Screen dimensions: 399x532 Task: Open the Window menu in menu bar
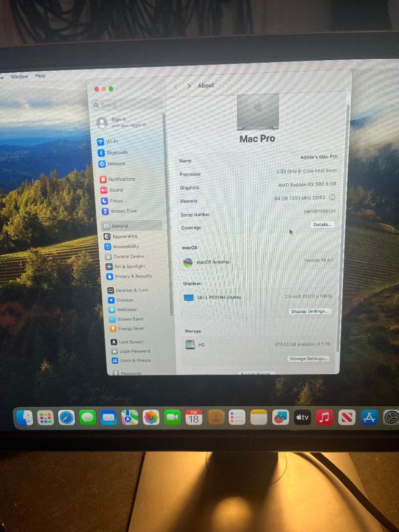[19, 76]
